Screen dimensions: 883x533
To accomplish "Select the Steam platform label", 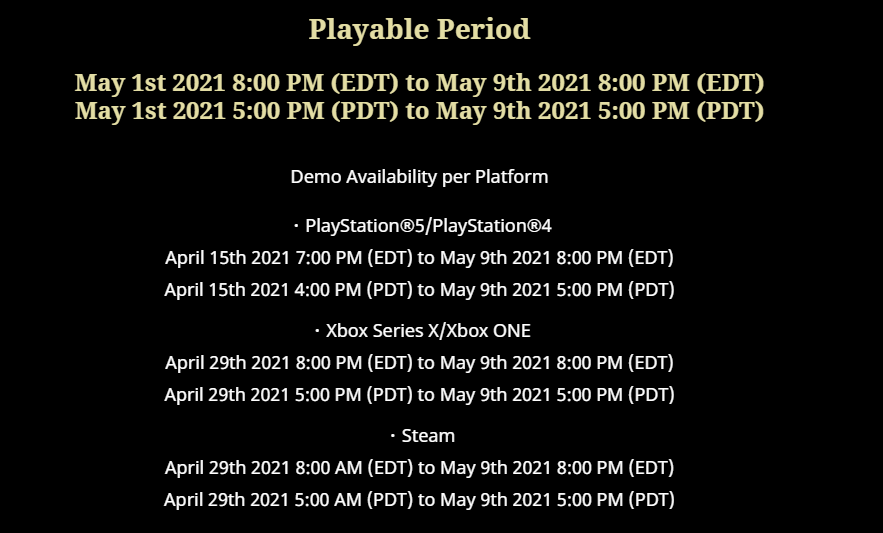I will tap(427, 435).
